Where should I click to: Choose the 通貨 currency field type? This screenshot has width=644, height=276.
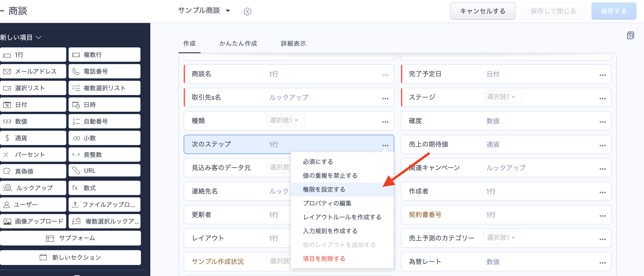[x=33, y=138]
